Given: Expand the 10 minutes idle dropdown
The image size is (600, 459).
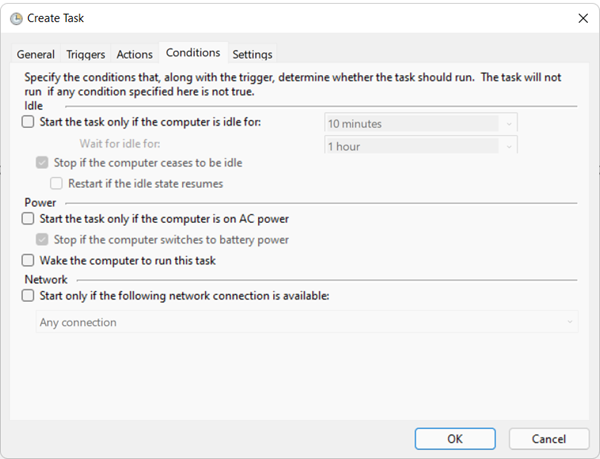Looking at the screenshot, I should coord(421,124).
